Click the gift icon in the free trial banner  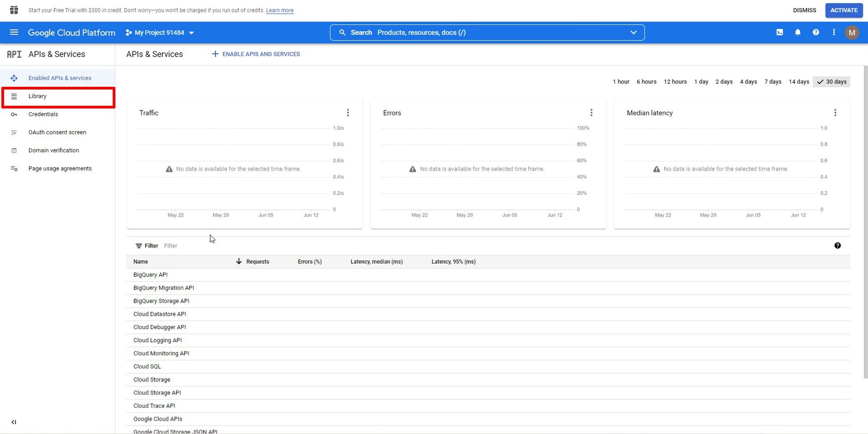(14, 10)
